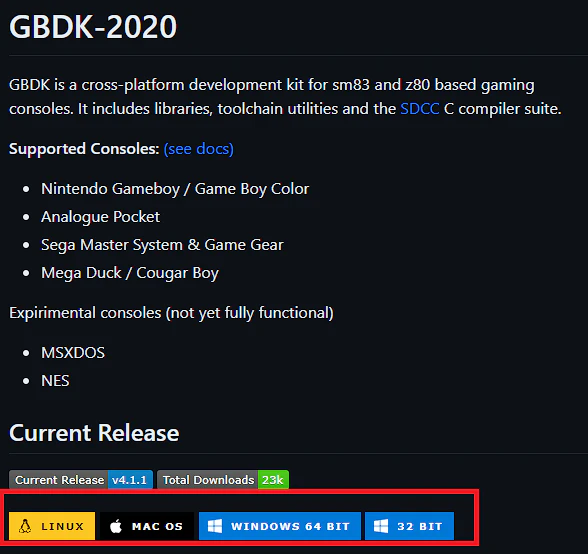Download the Mac OS release
The image size is (588, 554).
tap(147, 526)
